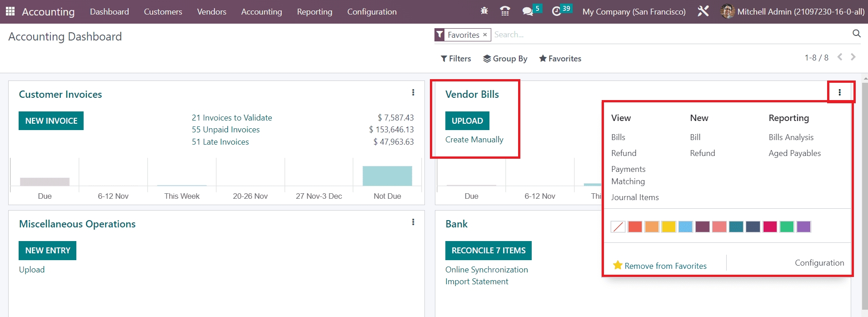This screenshot has height=317, width=868.
Task: Open the Favorites dropdown
Action: 560,59
